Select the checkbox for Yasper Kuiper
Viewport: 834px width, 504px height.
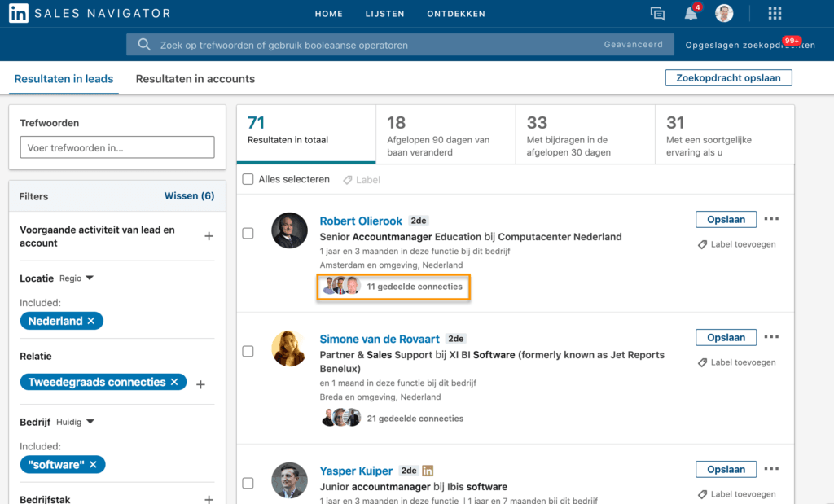(248, 484)
